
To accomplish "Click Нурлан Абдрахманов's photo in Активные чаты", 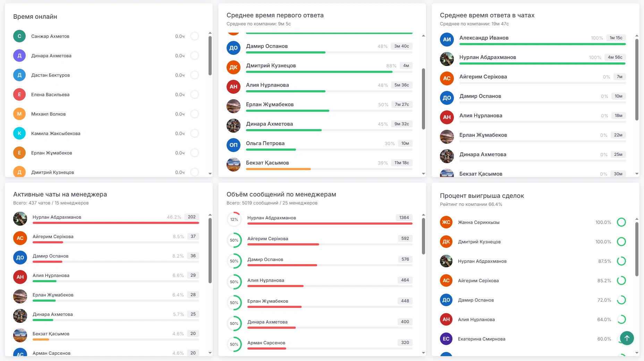I will click(x=20, y=219).
